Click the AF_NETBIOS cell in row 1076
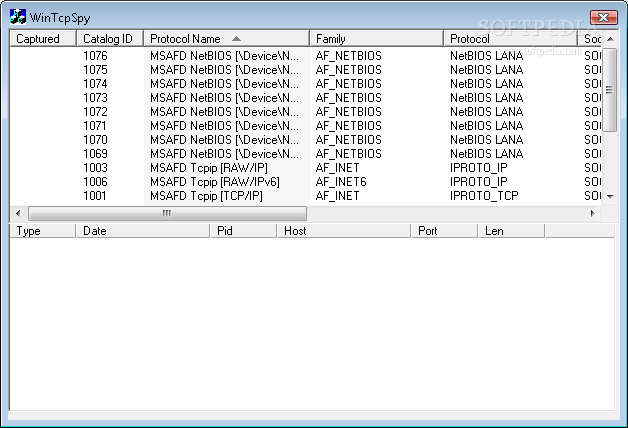 (348, 56)
